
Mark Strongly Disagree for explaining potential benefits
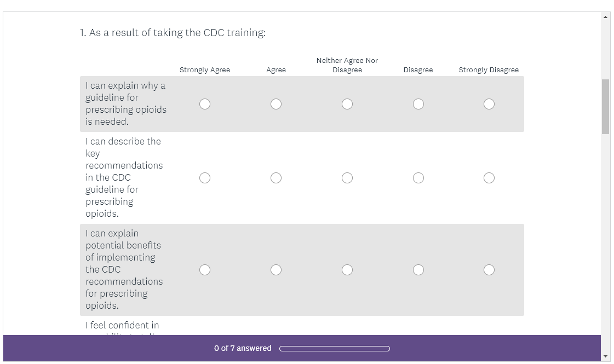tap(489, 270)
